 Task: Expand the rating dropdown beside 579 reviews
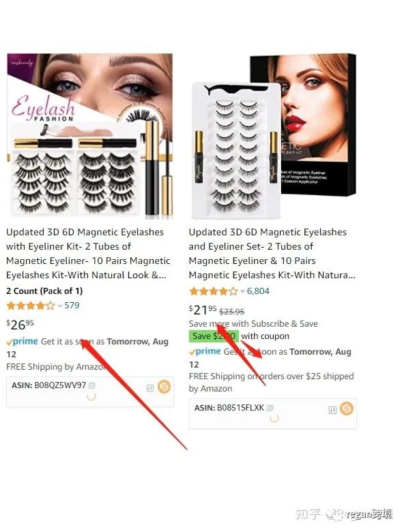pos(60,306)
